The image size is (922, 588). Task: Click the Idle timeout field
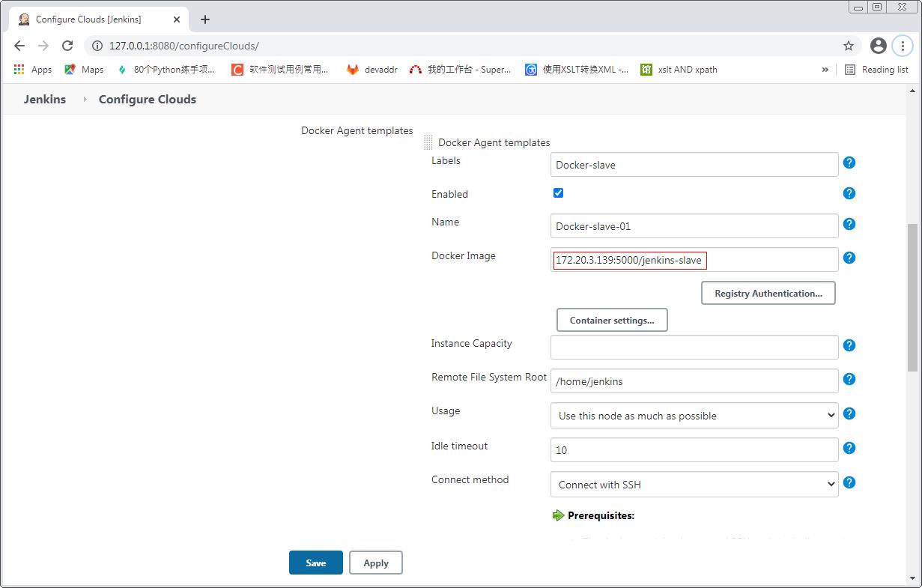pyautogui.click(x=694, y=450)
